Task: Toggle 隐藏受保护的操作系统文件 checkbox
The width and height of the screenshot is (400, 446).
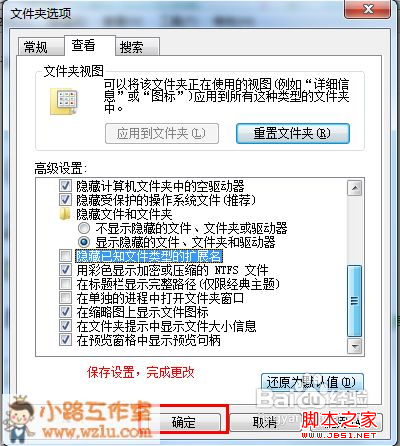Action: [65, 200]
